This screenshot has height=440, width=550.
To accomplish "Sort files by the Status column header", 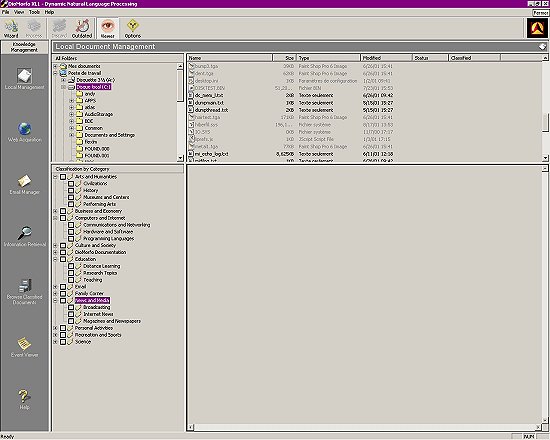I will [430, 58].
